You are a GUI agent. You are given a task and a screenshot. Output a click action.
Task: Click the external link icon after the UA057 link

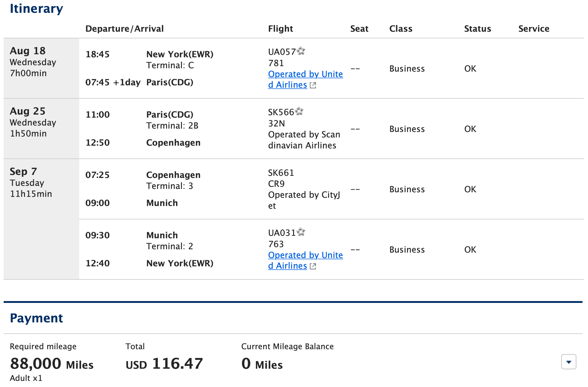pos(313,86)
